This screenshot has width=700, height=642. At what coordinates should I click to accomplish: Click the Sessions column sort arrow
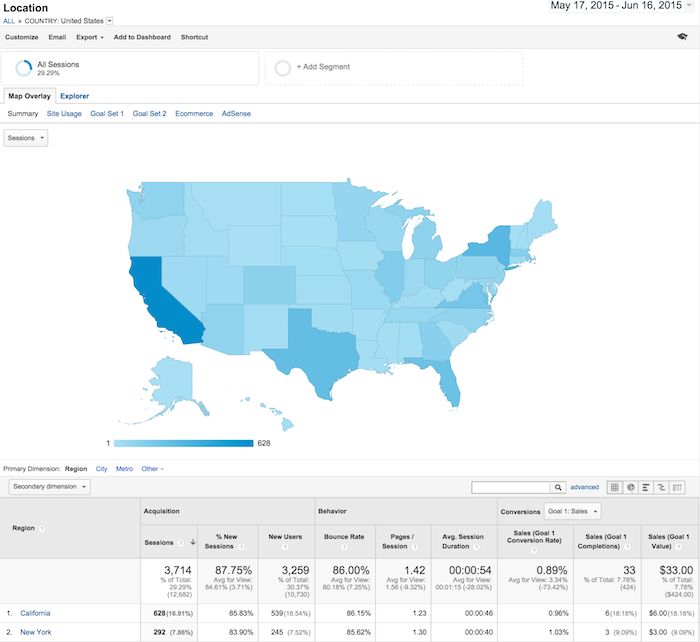point(193,543)
